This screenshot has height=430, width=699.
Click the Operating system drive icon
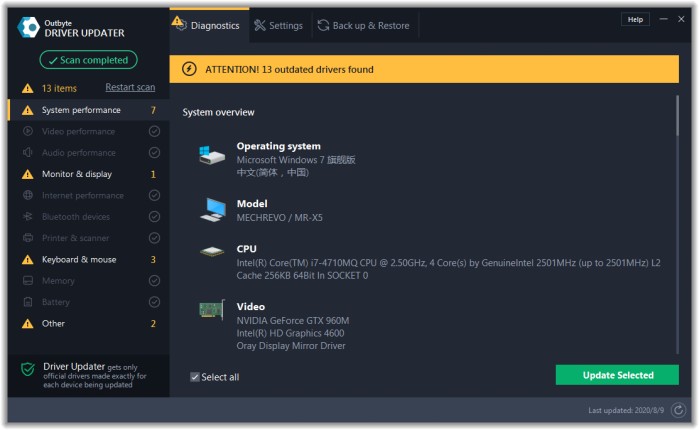212,155
